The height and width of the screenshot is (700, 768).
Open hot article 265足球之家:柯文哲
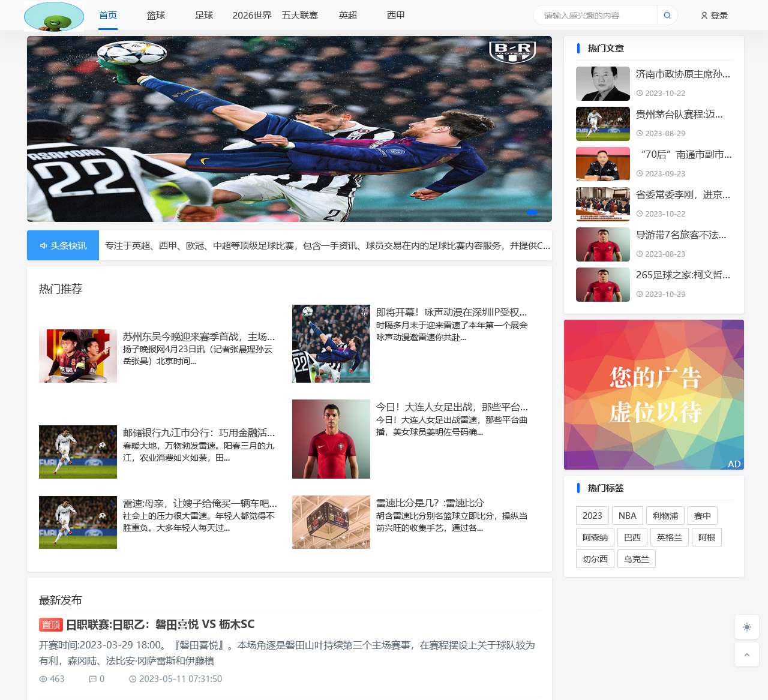pyautogui.click(x=683, y=275)
